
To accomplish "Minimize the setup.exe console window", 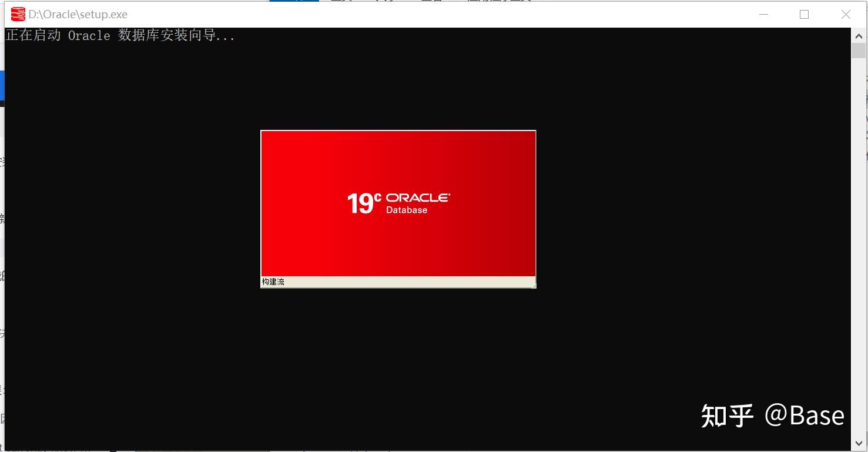I will pos(763,14).
